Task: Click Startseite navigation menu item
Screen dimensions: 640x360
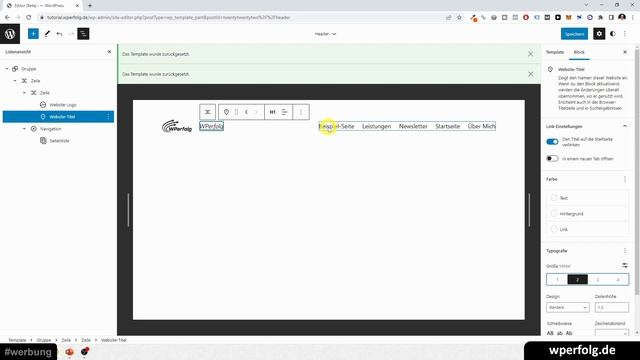Action: 447,126
